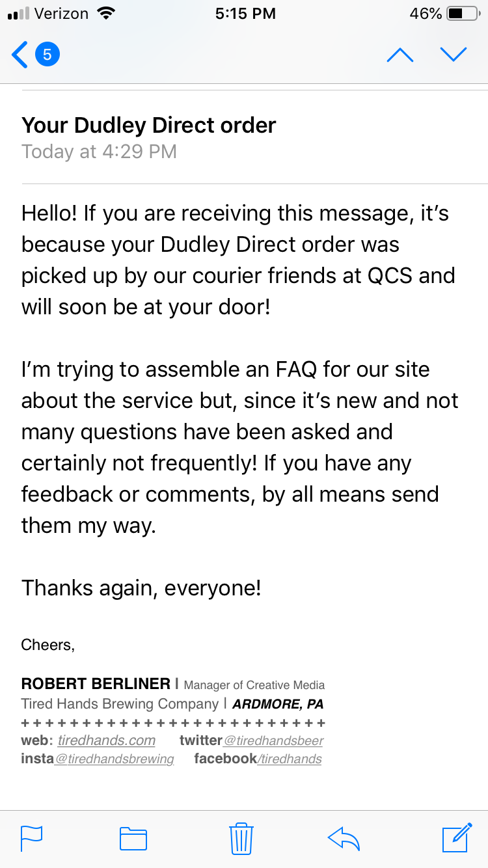The image size is (488, 868).
Task: Tap the blue unread count badge 5
Action: [x=47, y=55]
